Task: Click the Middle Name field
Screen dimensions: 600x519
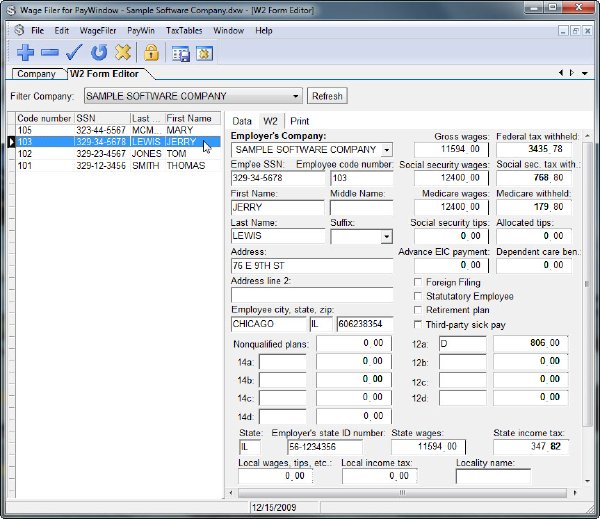Action: pyautogui.click(x=362, y=207)
